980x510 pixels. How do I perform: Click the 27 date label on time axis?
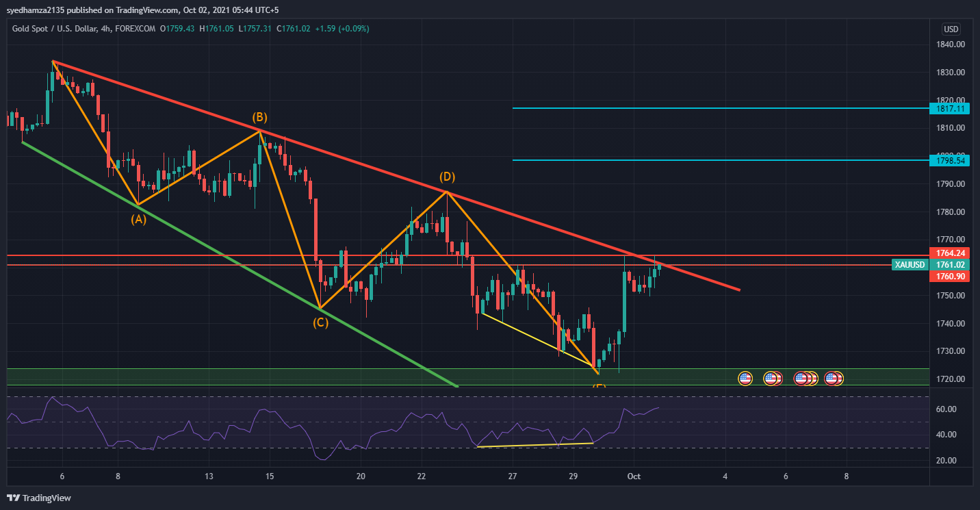tap(513, 476)
